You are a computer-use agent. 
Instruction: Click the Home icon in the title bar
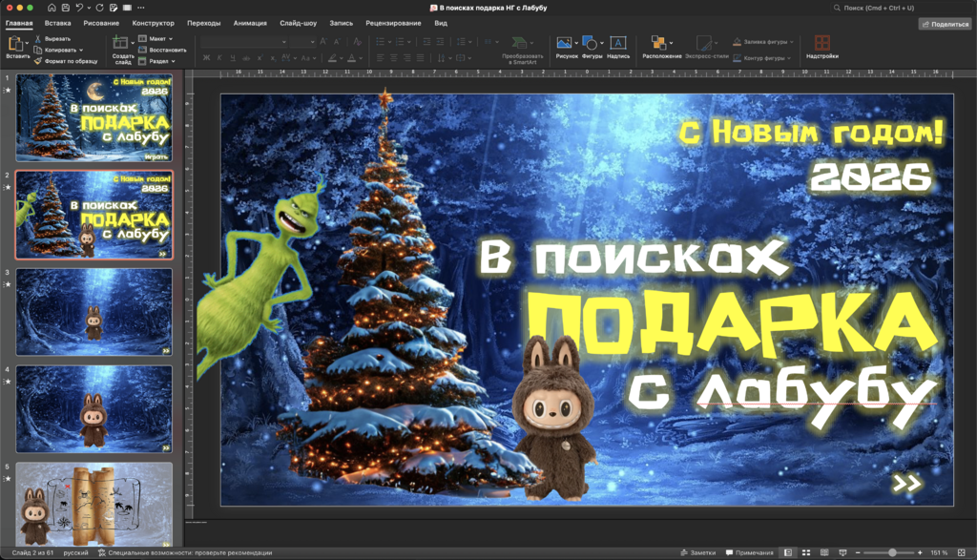(x=52, y=8)
